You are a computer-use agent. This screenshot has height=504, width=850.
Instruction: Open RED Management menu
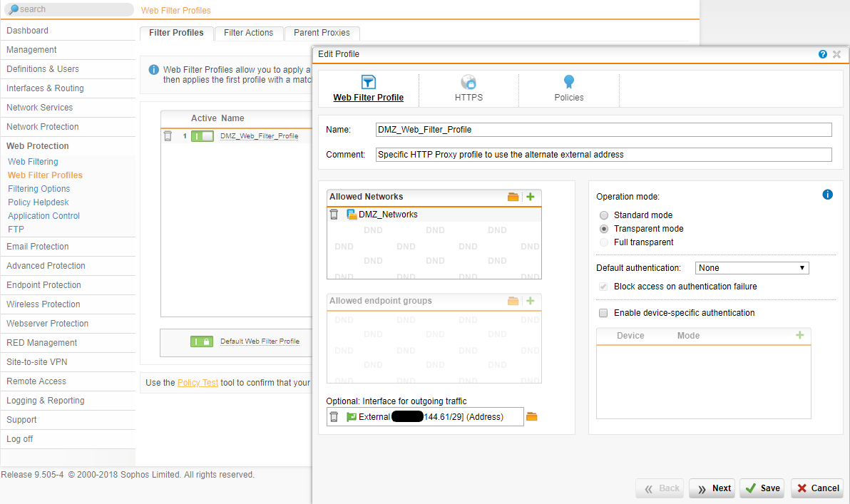68,343
